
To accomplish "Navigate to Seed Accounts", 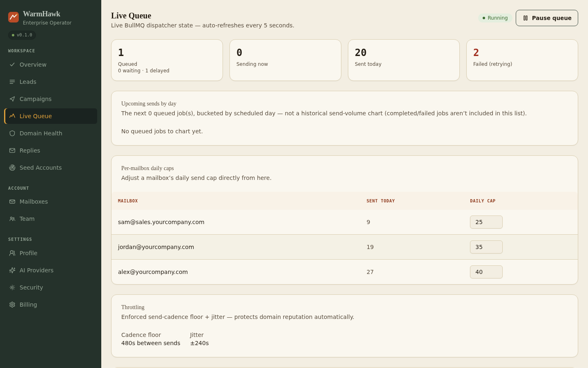I will [51, 168].
